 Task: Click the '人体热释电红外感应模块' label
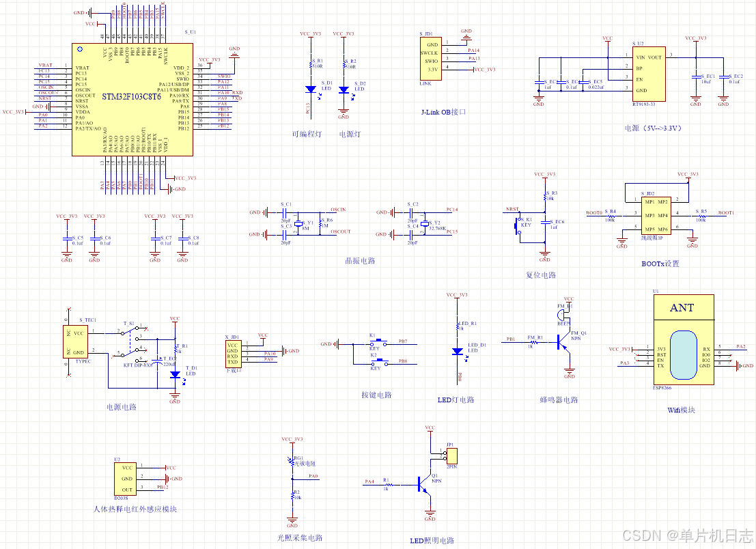click(135, 509)
